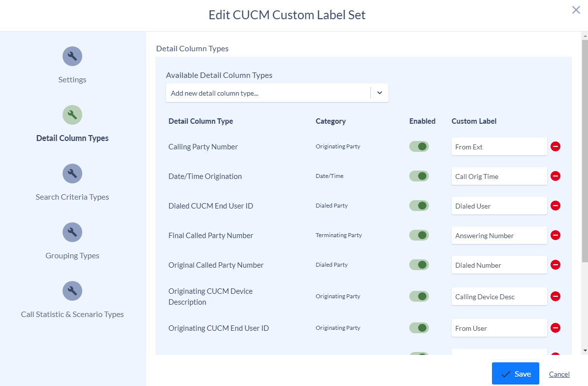Screen dimensions: 588x386
Task: Open Call Statistic & Scenario Types wrench icon
Action: 72,291
